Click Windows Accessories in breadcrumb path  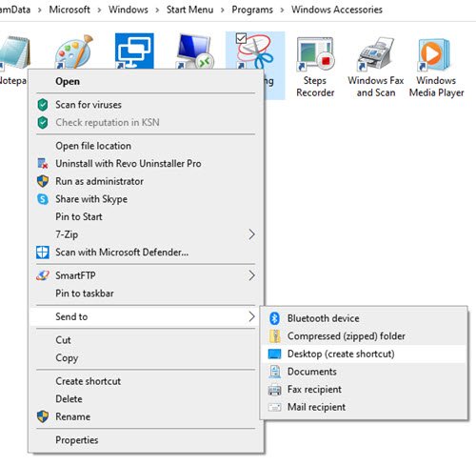337,10
